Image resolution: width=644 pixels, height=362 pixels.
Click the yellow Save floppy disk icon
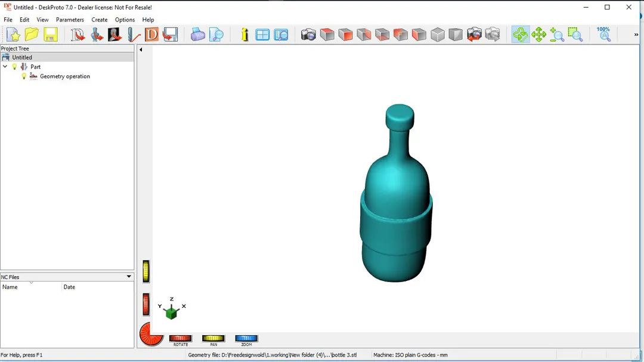point(51,35)
